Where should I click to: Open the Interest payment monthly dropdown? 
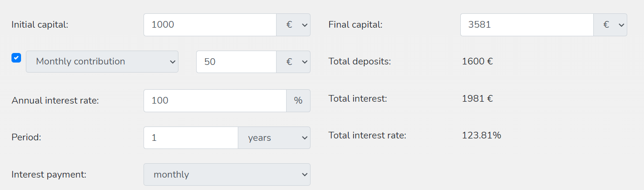227,175
